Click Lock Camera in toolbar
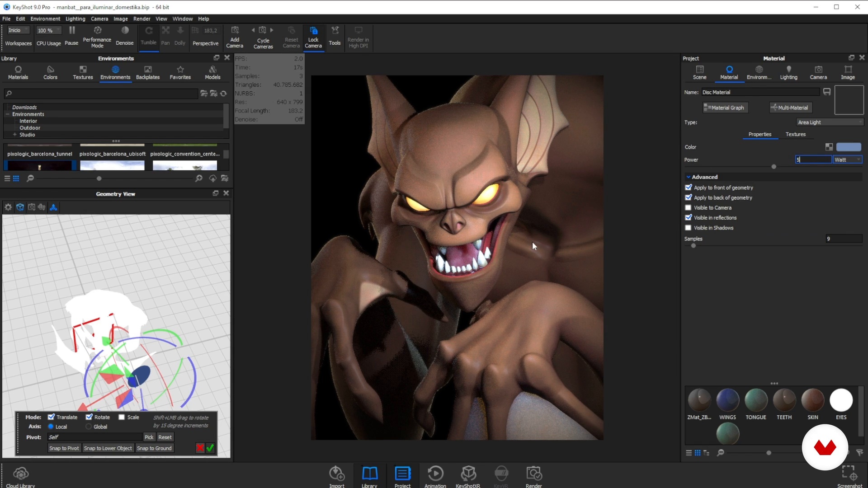Image resolution: width=868 pixels, height=488 pixels. (313, 37)
